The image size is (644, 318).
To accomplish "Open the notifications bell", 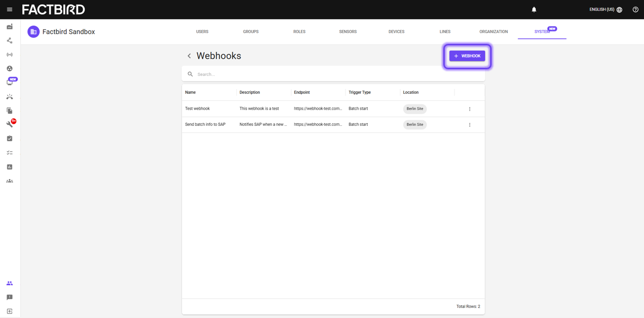I will 534,10.
